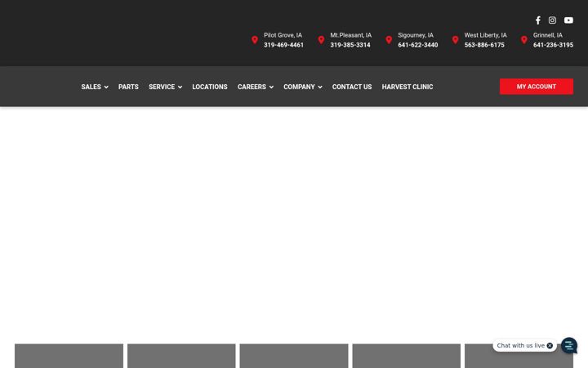Open the Locations page
The height and width of the screenshot is (368, 588).
pos(210,87)
